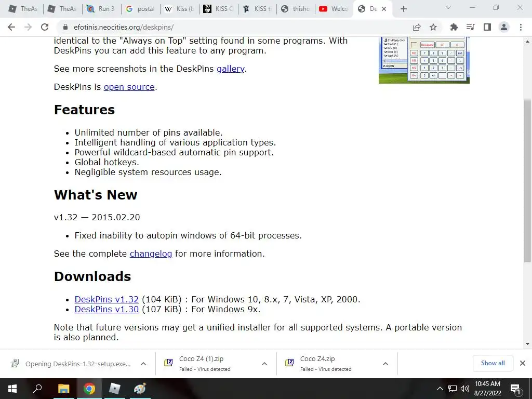Image resolution: width=532 pixels, height=399 pixels.
Task: Switch to the Run 3 tab
Action: 101,9
